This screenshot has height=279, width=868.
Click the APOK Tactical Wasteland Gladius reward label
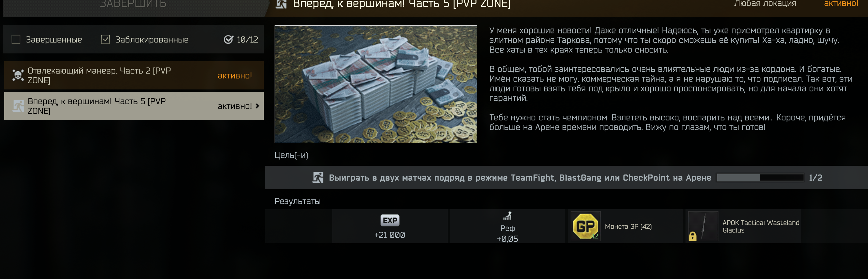click(761, 226)
